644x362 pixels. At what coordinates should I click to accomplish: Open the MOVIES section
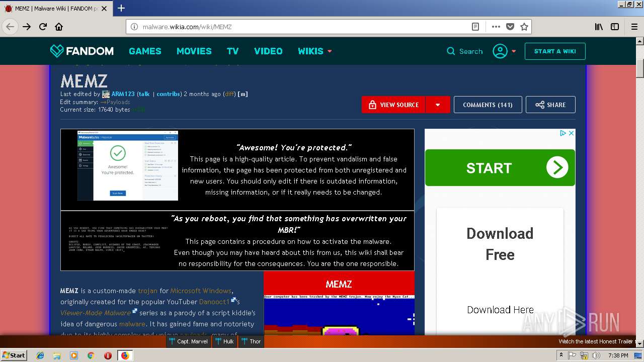[x=194, y=51]
